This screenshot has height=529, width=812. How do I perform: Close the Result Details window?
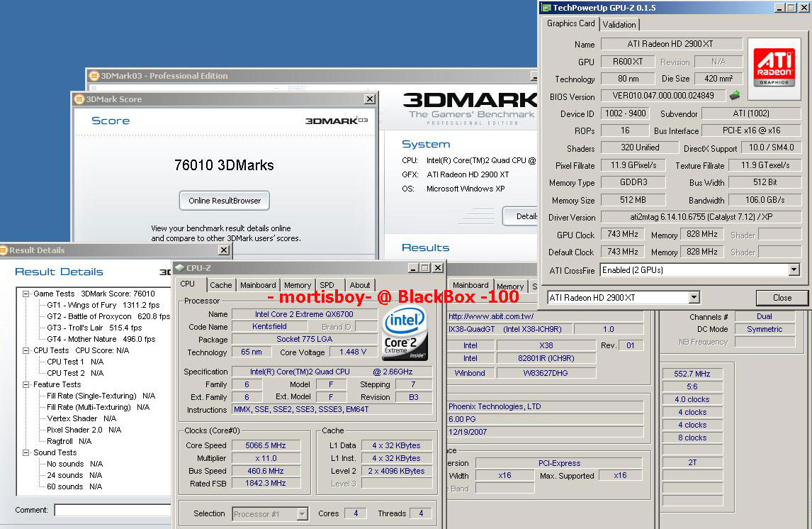point(224,250)
